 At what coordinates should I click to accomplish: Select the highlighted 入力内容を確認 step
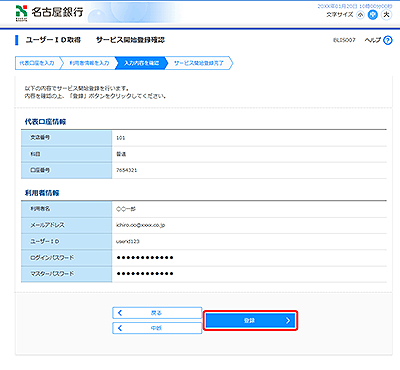(x=141, y=63)
